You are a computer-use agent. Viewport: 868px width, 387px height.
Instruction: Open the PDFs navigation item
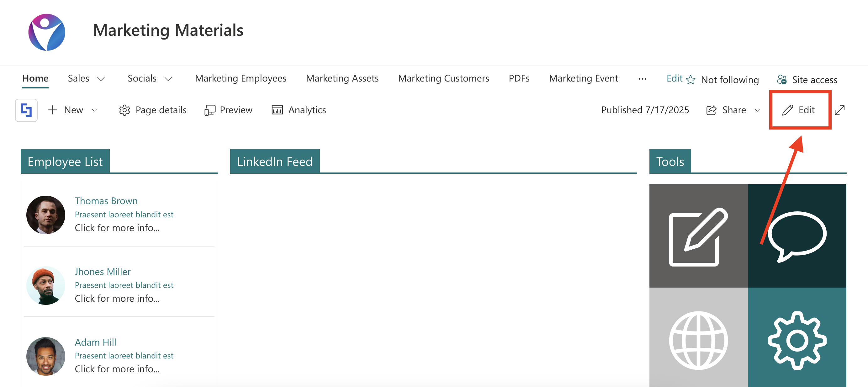coord(519,78)
